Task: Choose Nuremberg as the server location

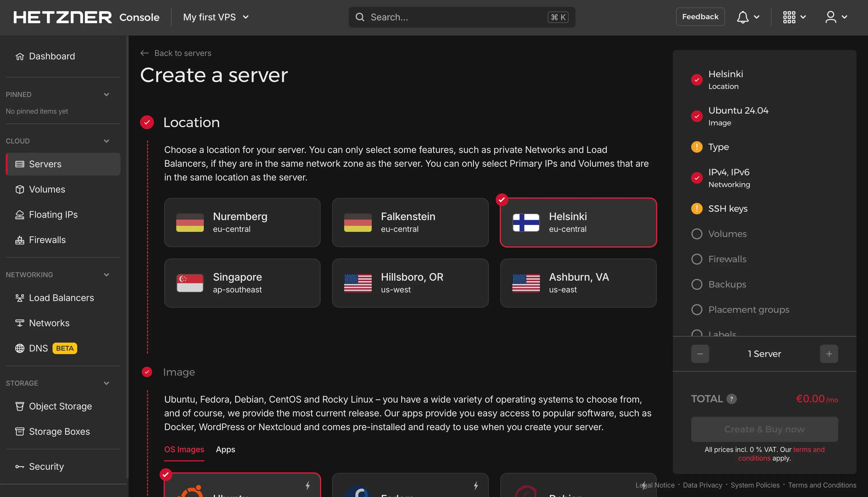Action: click(x=242, y=222)
